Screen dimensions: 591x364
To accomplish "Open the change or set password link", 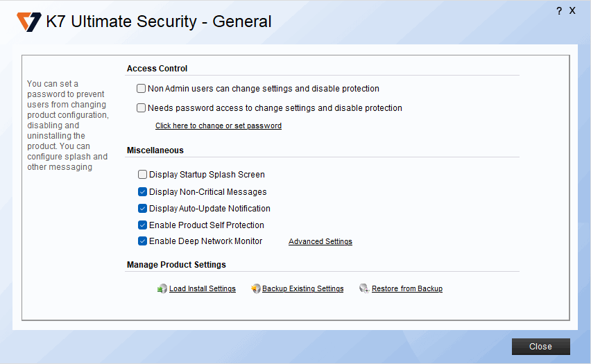I will tap(219, 126).
